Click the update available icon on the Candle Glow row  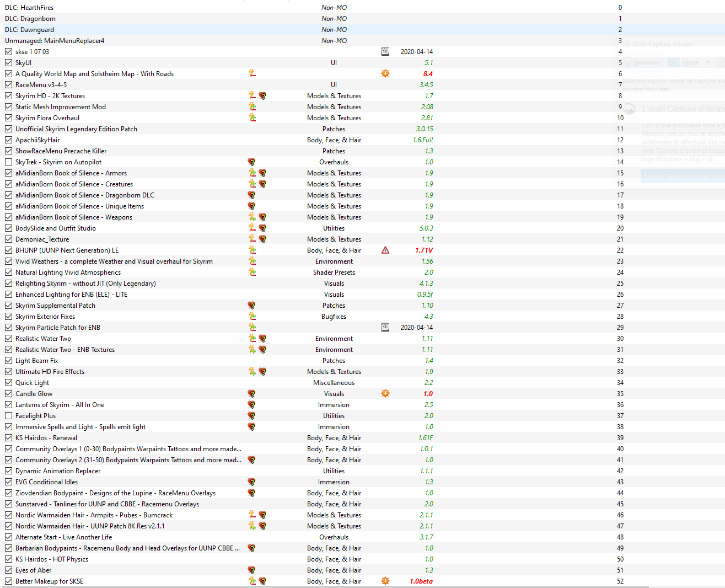[385, 393]
